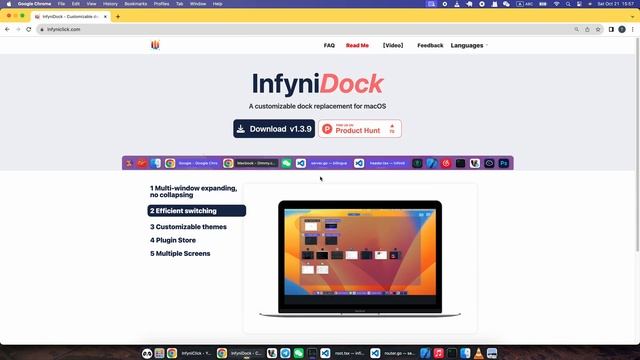Bookmark this page with the star icon
Viewport: 640px width, 360px height.
[x=598, y=29]
